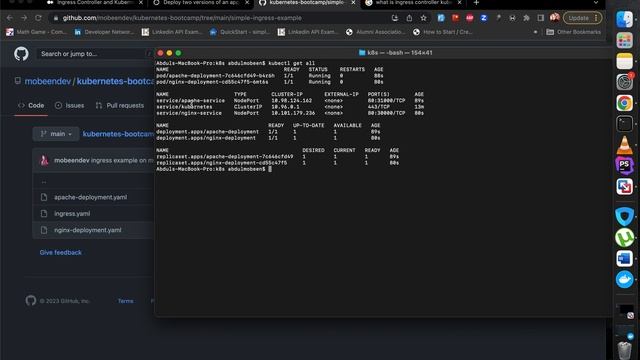Click the Chrome share page icon
This screenshot has width=640, height=360.
tap(409, 18)
